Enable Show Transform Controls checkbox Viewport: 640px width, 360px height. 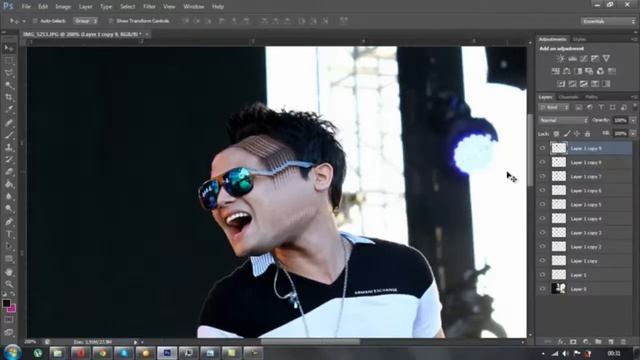(110, 21)
